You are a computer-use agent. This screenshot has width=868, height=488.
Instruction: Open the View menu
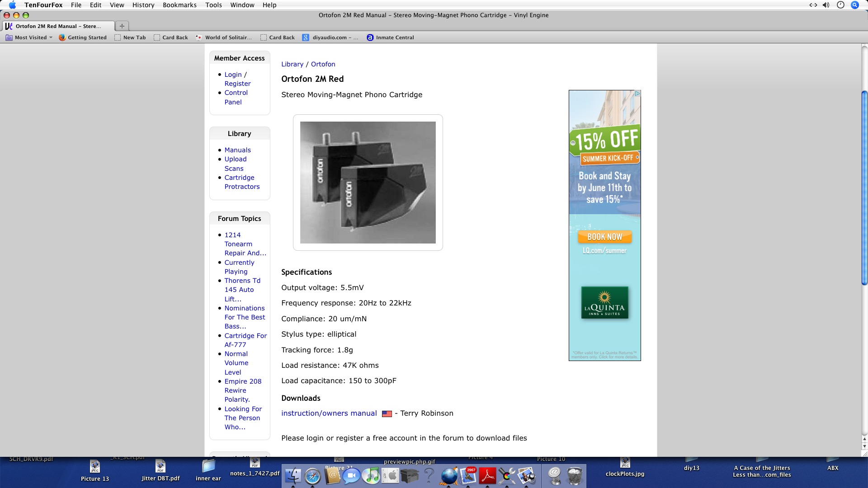pos(117,5)
